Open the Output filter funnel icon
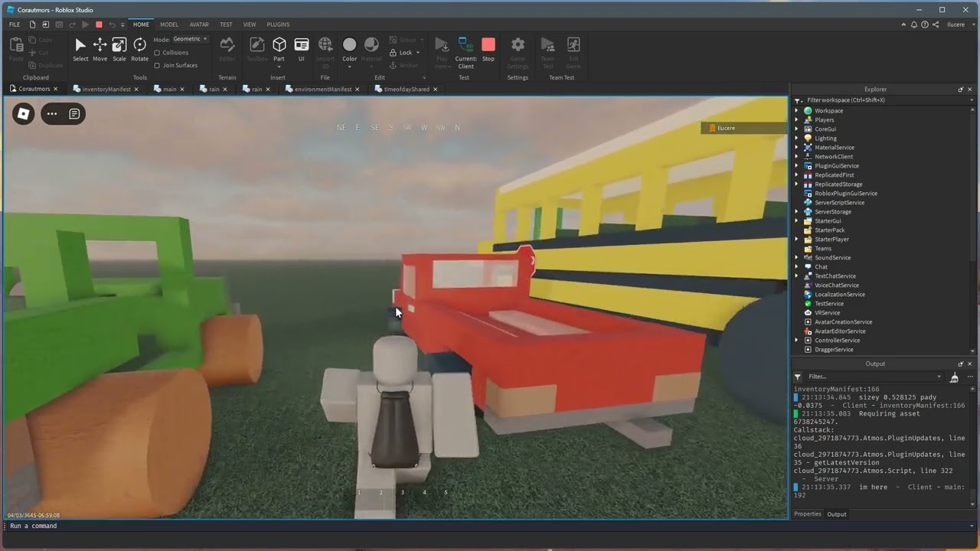Screen dimensions: 980x551 click(x=798, y=377)
